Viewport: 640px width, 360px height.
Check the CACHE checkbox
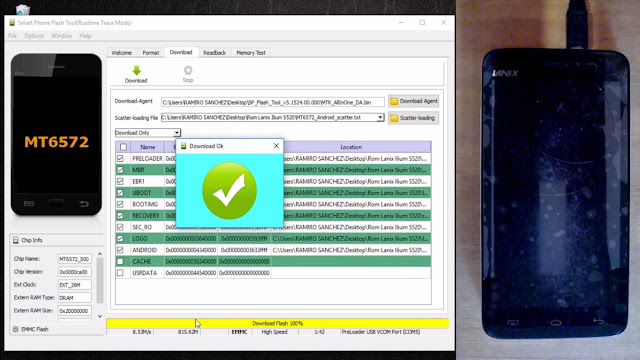(120, 261)
